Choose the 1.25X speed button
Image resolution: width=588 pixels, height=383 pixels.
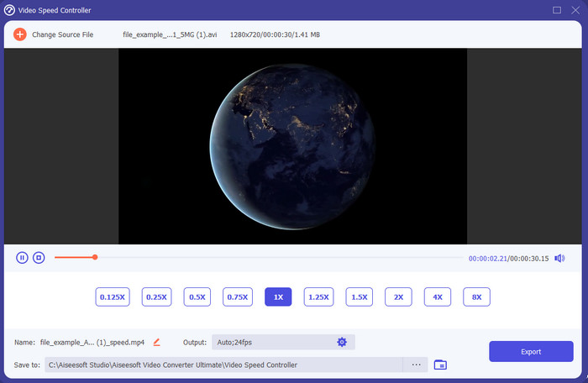pyautogui.click(x=318, y=297)
